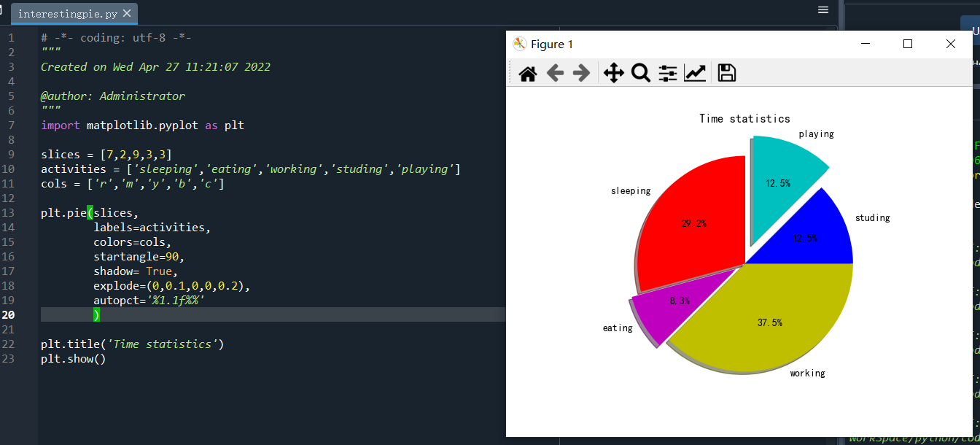Go back to previous plot view
Screen dimensions: 980x445
(x=555, y=73)
